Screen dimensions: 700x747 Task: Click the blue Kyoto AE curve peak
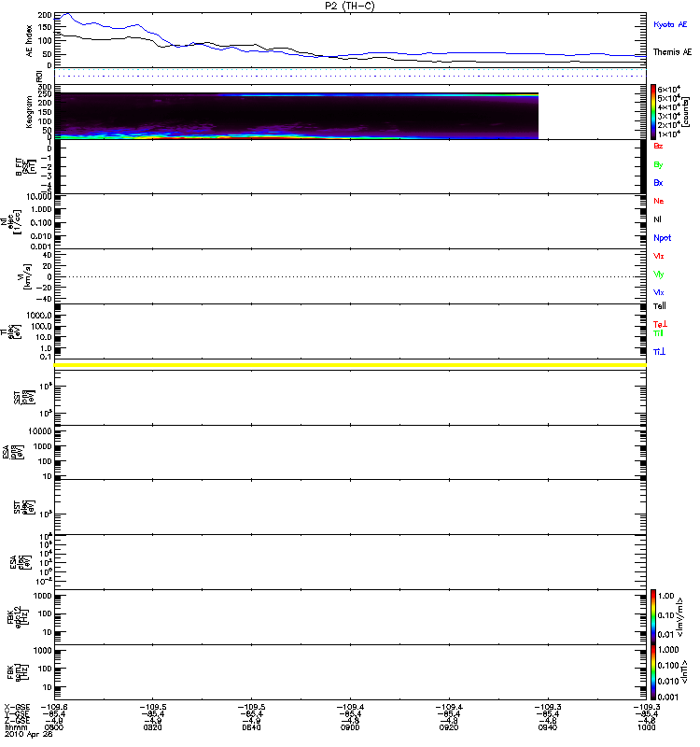pos(66,14)
